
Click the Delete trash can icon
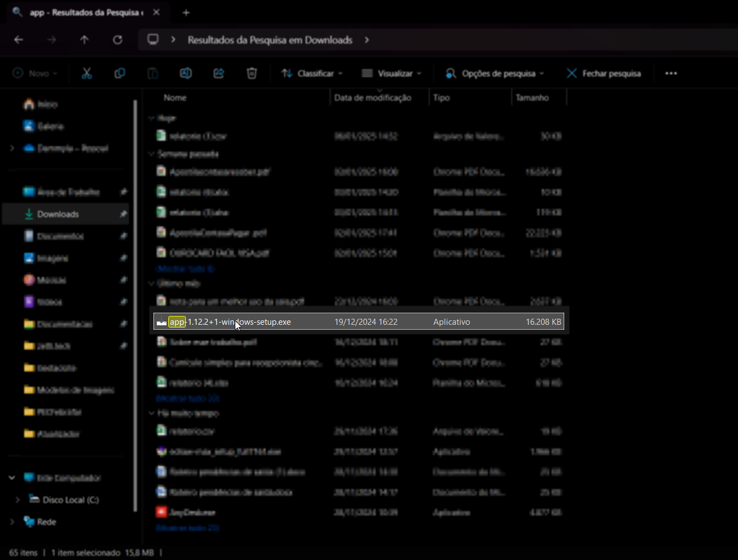[x=252, y=73]
